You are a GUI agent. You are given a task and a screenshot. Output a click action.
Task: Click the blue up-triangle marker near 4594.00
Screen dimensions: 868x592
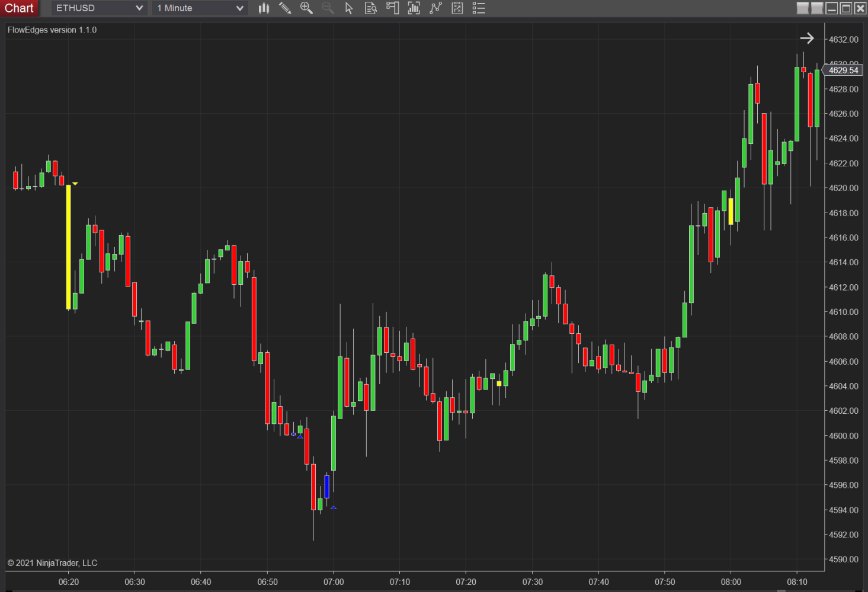334,507
